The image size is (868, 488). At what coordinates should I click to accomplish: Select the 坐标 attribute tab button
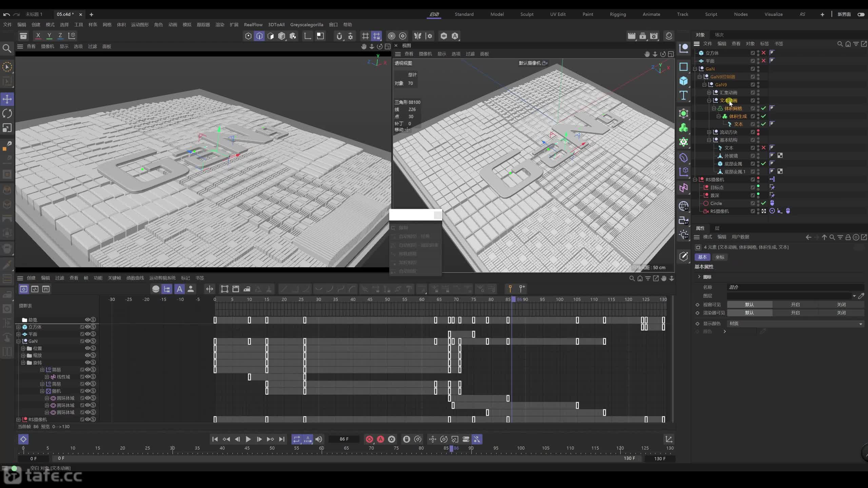tap(720, 257)
